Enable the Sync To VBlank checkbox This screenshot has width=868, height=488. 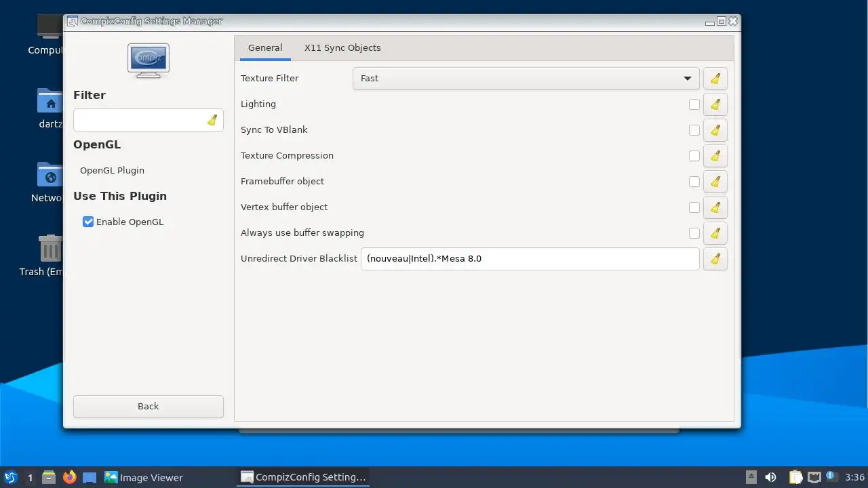tap(694, 130)
